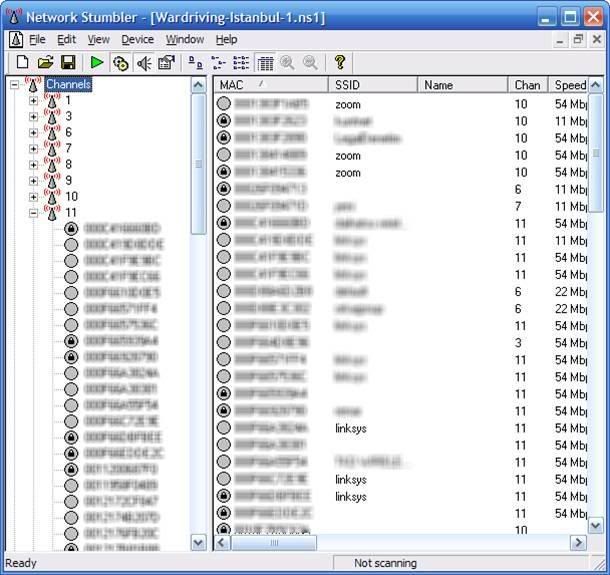Click the second zoom SSID row icon
Viewport: 610px width, 575px height.
224,154
